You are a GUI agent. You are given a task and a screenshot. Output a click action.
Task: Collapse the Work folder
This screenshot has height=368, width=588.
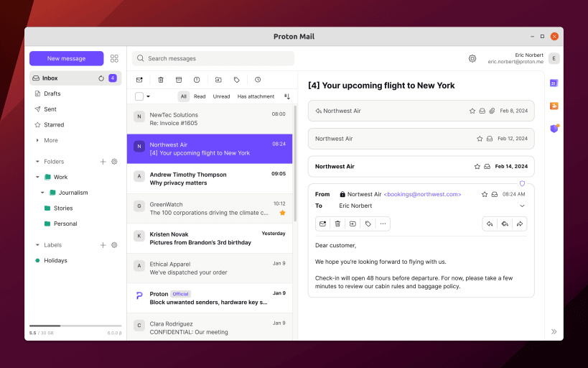tap(37, 177)
